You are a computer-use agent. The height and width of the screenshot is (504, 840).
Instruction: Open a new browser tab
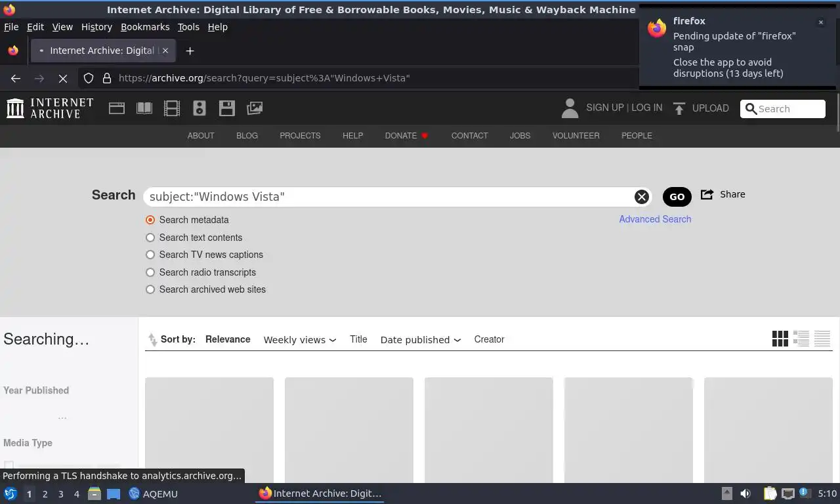[x=190, y=51]
